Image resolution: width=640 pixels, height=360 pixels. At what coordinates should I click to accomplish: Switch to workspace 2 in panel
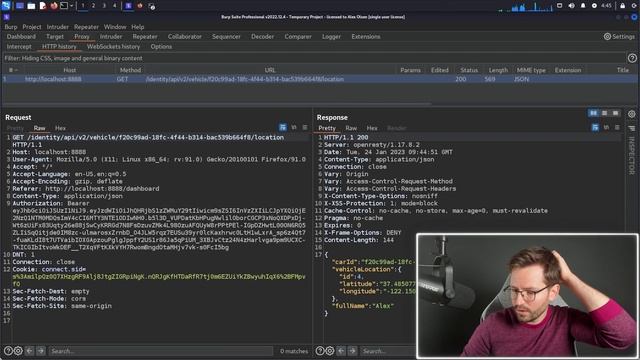point(93,6)
